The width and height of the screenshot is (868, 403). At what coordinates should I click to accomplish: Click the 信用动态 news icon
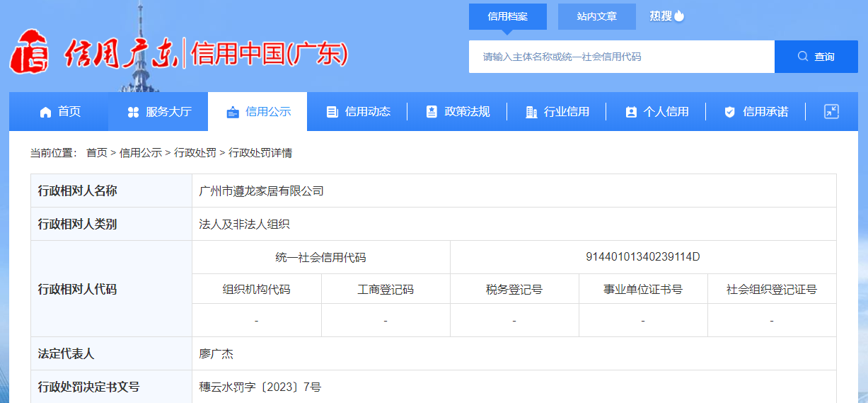tap(332, 112)
